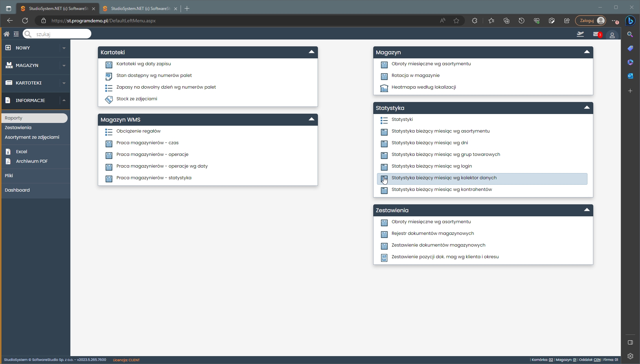Image resolution: width=640 pixels, height=364 pixels.
Task: Collapse the Statystyka panel
Action: (587, 108)
